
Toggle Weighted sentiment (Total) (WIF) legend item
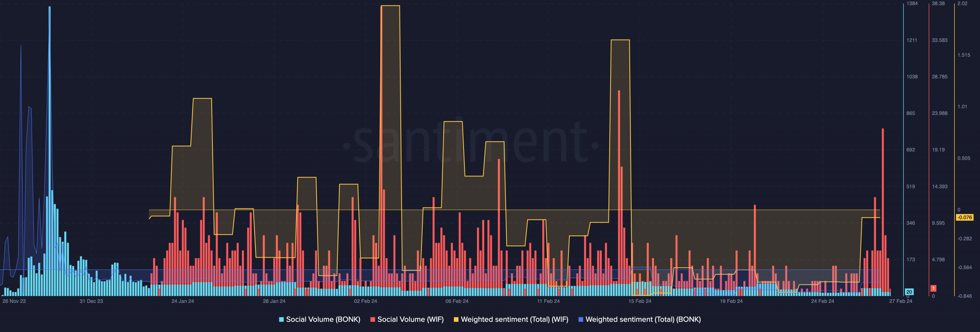(511, 319)
